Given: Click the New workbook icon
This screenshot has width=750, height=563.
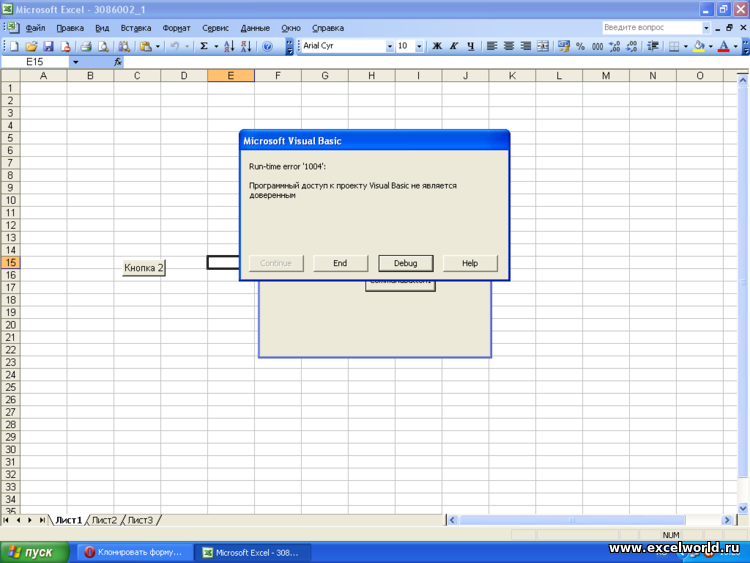Looking at the screenshot, I should point(14,46).
